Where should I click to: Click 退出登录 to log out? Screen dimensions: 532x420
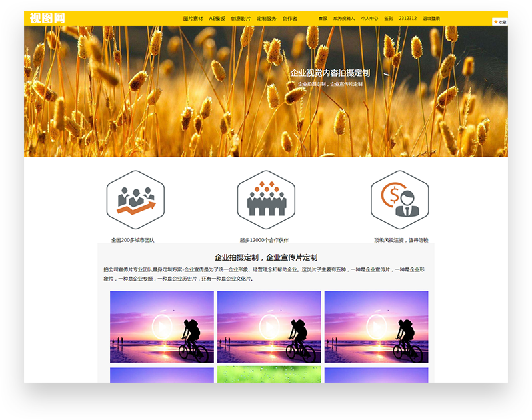[x=431, y=18]
